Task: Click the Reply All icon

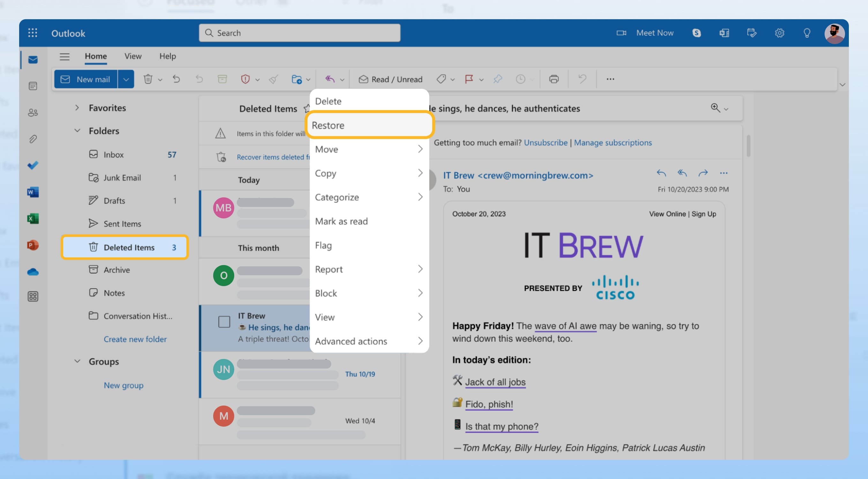Action: click(681, 173)
